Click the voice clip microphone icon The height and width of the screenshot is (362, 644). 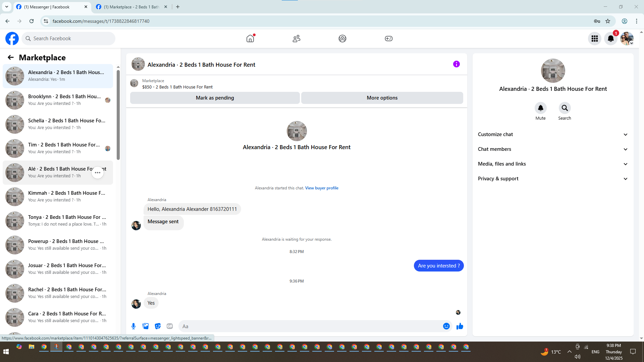point(133,326)
